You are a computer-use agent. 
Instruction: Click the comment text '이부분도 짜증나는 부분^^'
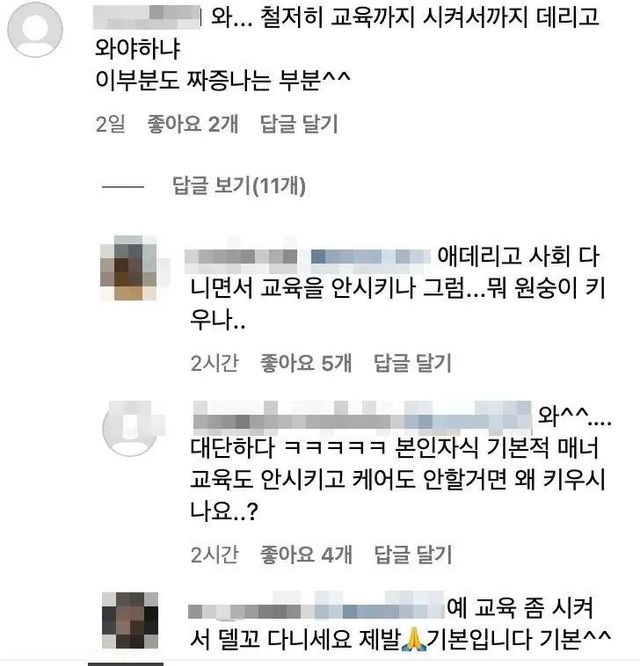(223, 79)
